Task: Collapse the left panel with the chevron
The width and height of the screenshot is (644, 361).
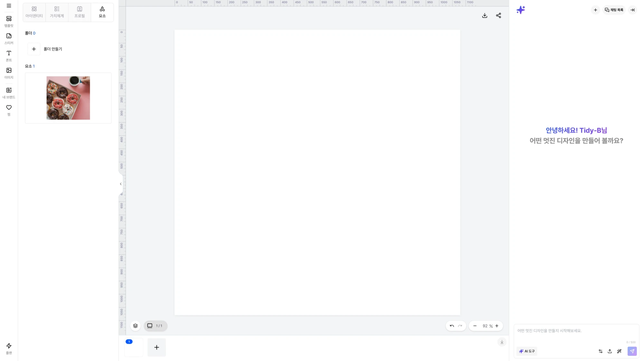Action: 121,184
